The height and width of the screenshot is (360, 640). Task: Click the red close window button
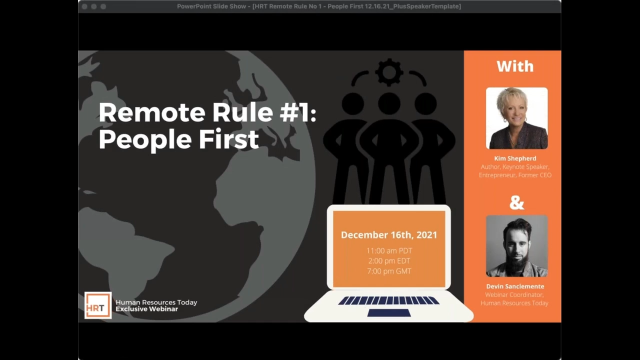tap(84, 7)
